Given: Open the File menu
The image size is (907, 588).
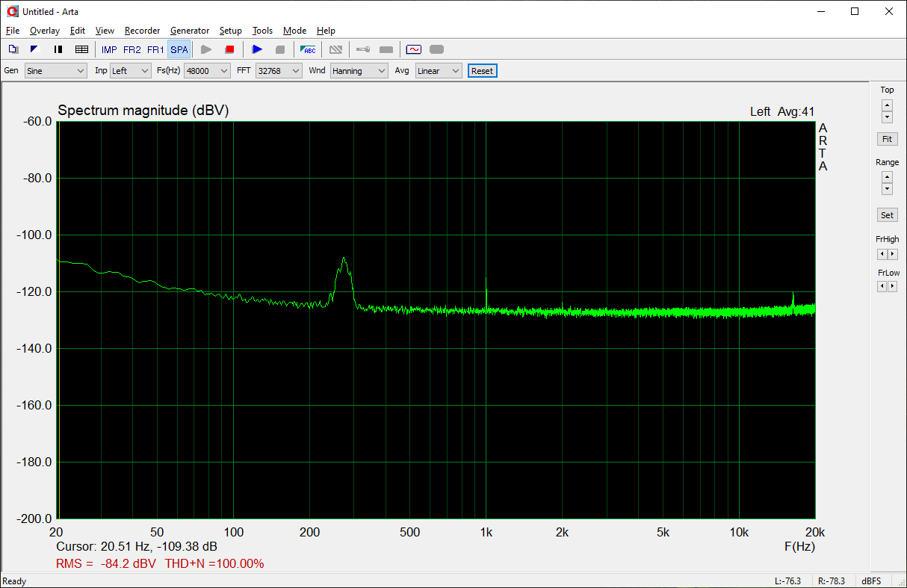Looking at the screenshot, I should coord(13,31).
